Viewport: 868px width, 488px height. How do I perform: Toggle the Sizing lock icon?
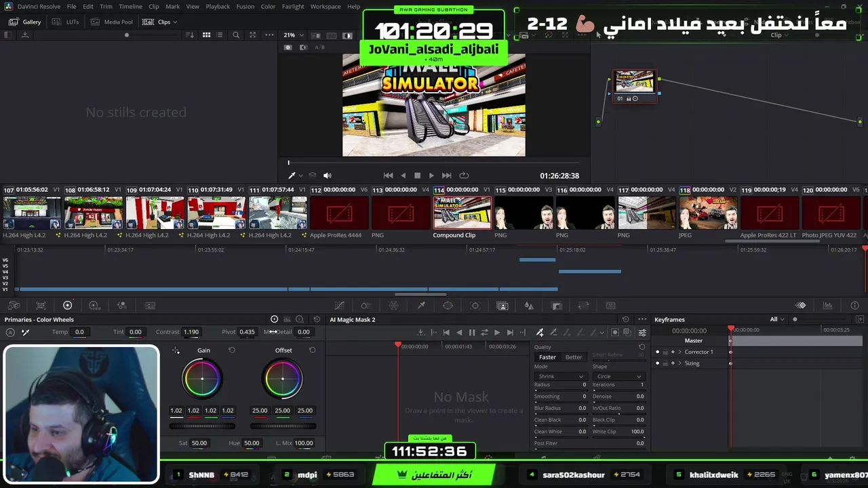(665, 363)
